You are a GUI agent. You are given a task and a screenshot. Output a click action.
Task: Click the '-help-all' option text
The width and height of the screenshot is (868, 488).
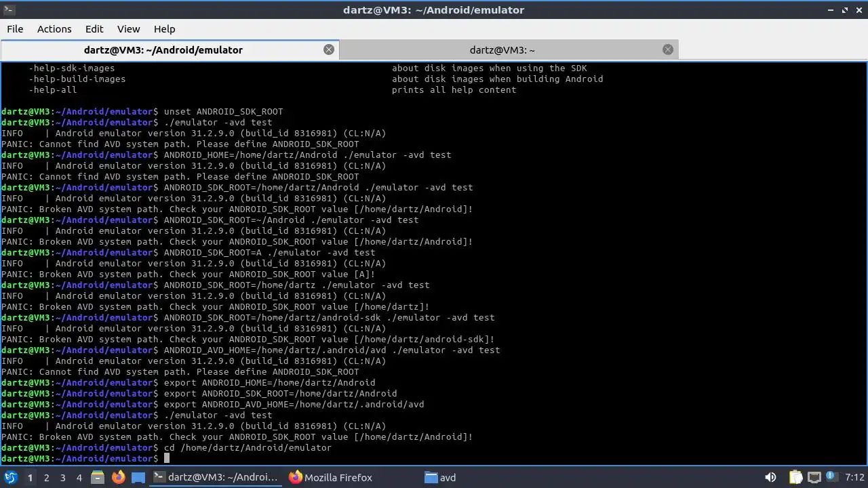coord(52,90)
